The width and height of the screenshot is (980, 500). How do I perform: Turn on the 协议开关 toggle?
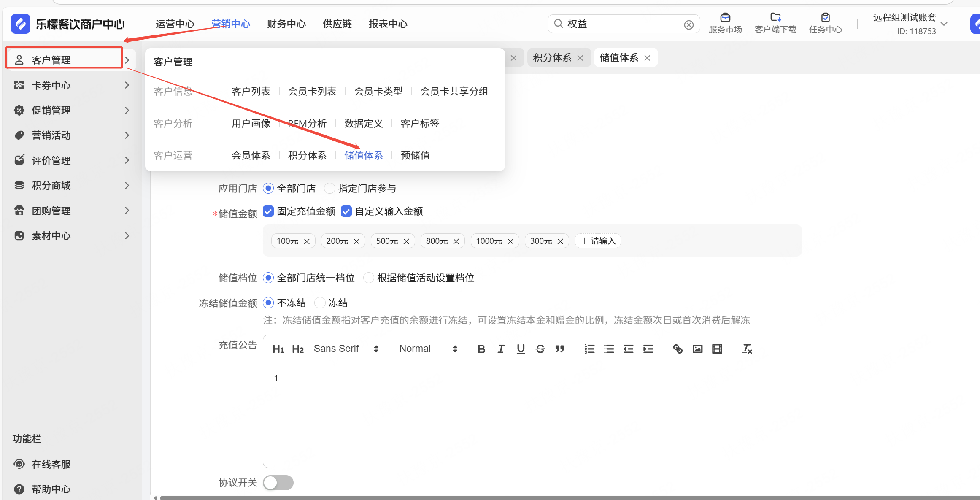pos(278,482)
